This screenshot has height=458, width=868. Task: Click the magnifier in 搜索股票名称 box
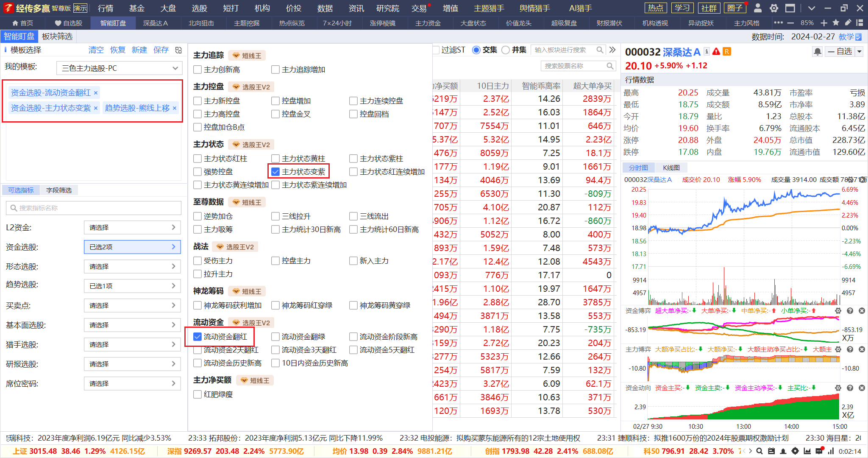(610, 66)
